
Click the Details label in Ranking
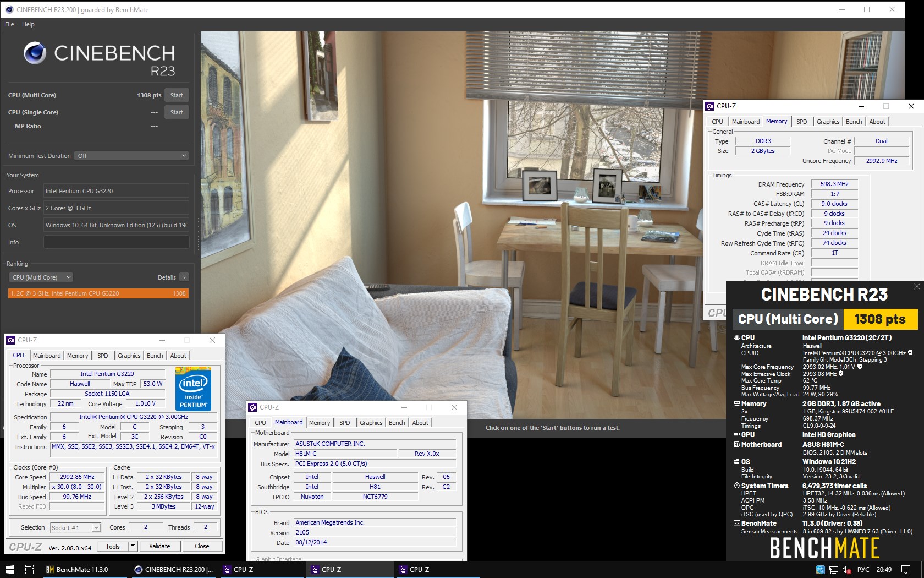(x=167, y=277)
